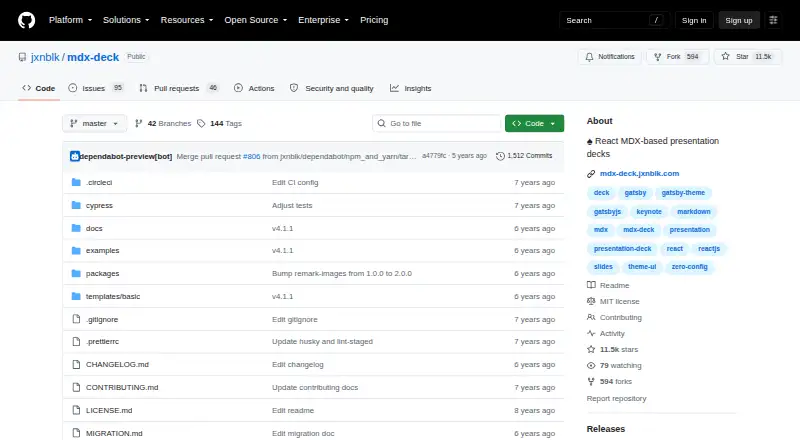Open the 'Update husky and lint-staged' commit
Screen dimensions: 800x440
[322, 341]
